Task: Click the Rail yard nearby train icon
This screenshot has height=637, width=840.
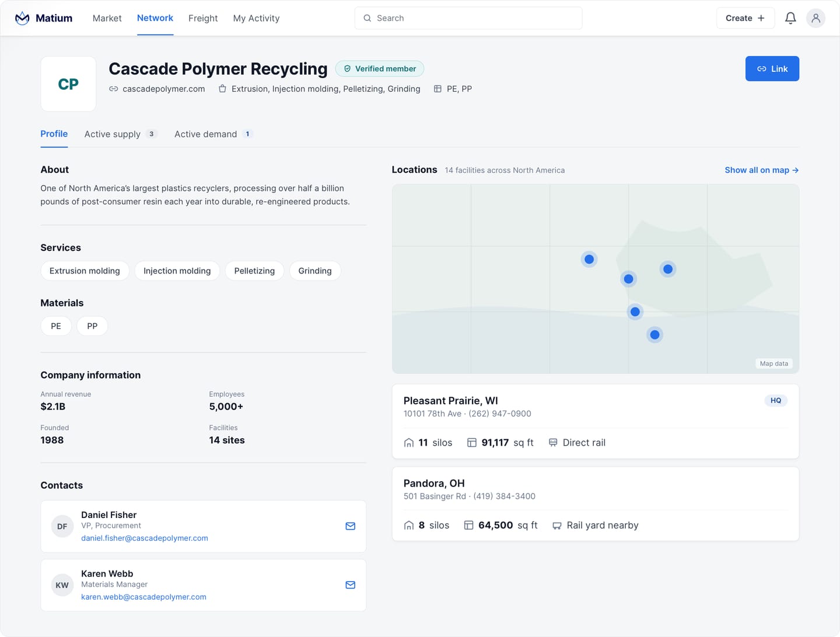Action: pyautogui.click(x=557, y=526)
